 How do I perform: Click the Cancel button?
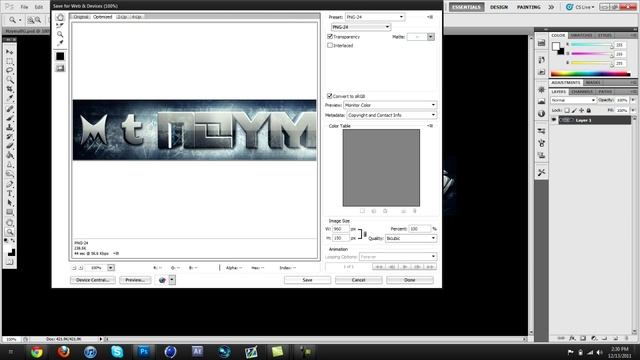point(358,280)
